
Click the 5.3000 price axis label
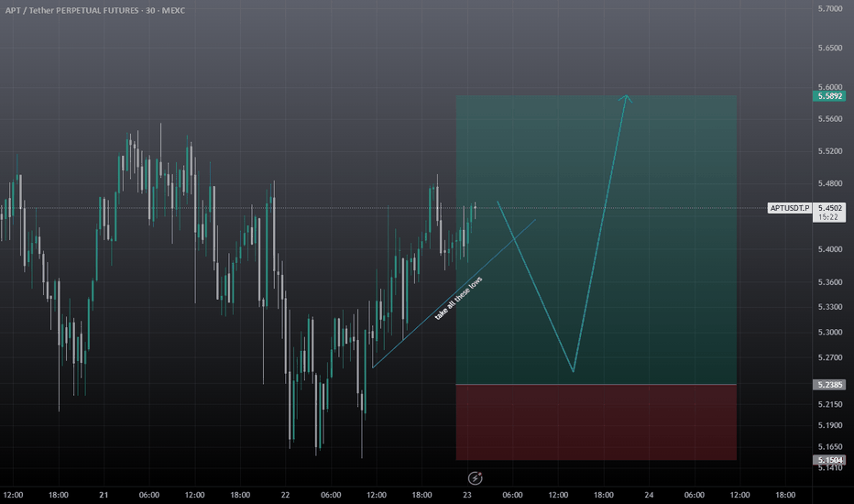[x=830, y=332]
